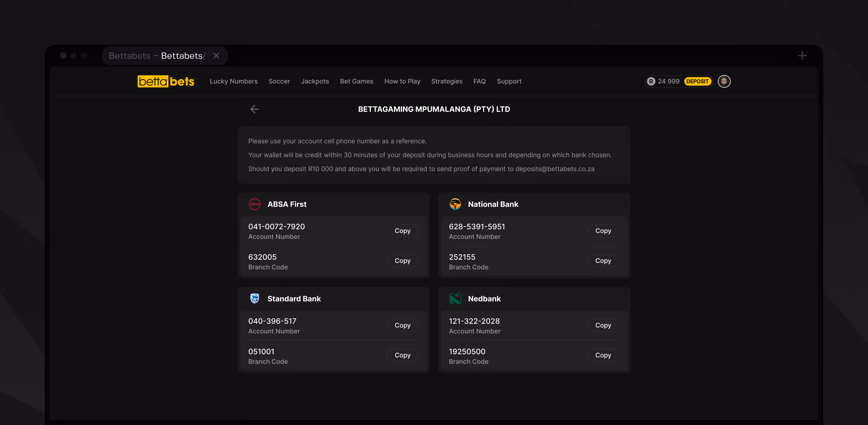Image resolution: width=868 pixels, height=425 pixels.
Task: Close the Bettabets browser tab
Action: pos(216,56)
